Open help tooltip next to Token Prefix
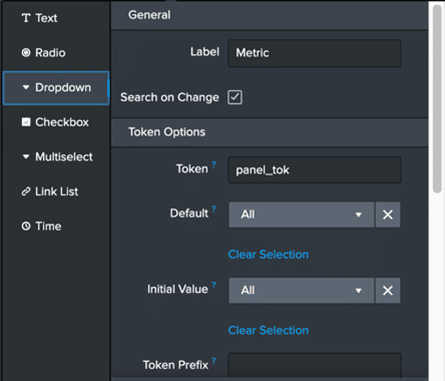This screenshot has width=445, height=381. [214, 361]
